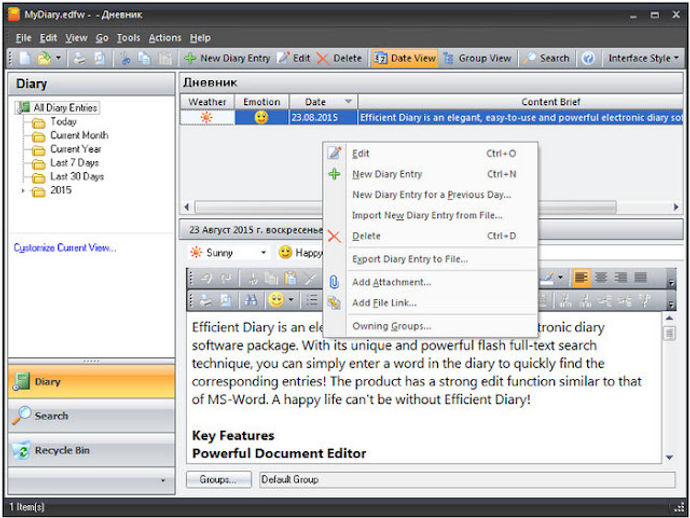Toggle Group View mode
This screenshot has width=690, height=518.
tap(477, 58)
